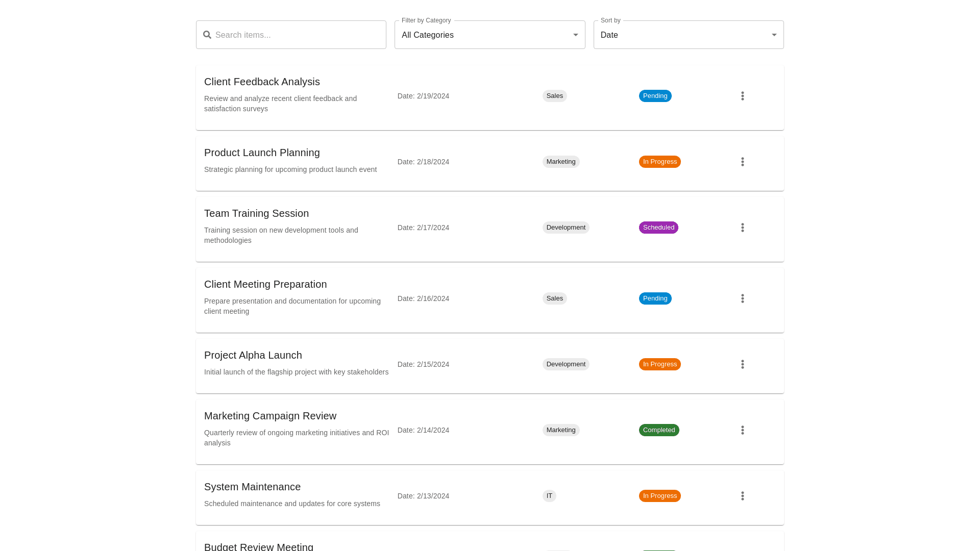Open kebab menu for System Maintenance
The width and height of the screenshot is (980, 551).
(x=742, y=496)
